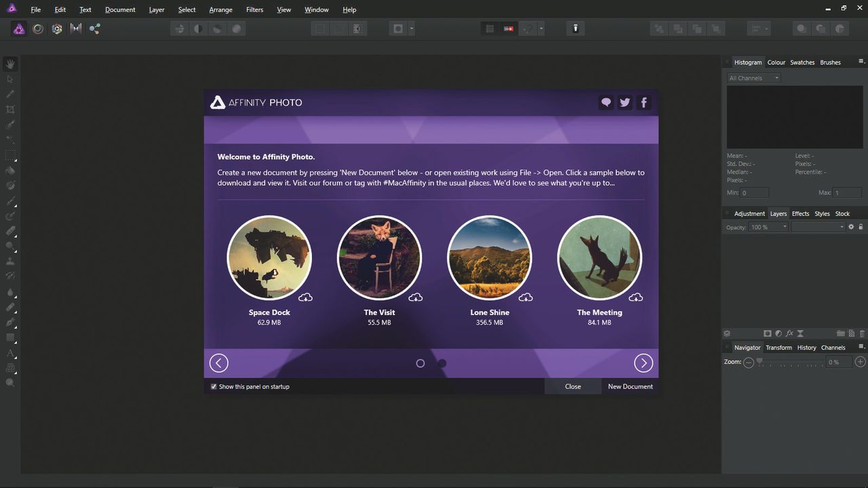
Task: Switch to the History tab
Action: point(806,348)
